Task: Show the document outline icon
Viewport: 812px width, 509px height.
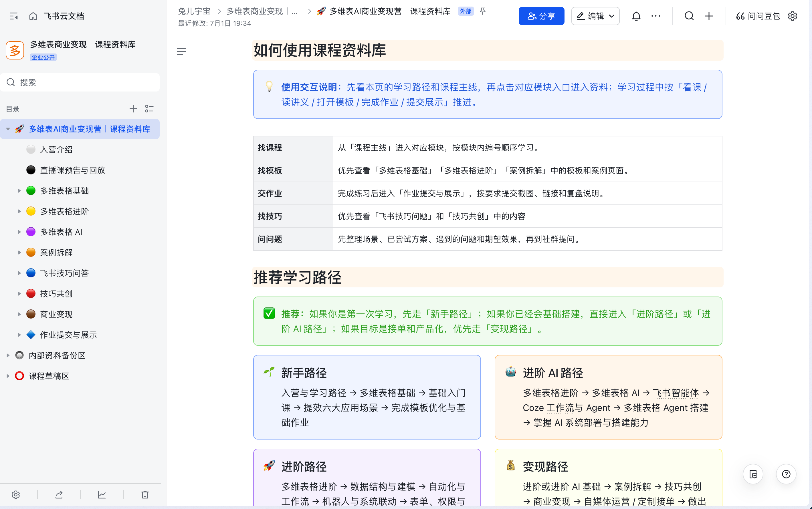Action: tap(181, 51)
